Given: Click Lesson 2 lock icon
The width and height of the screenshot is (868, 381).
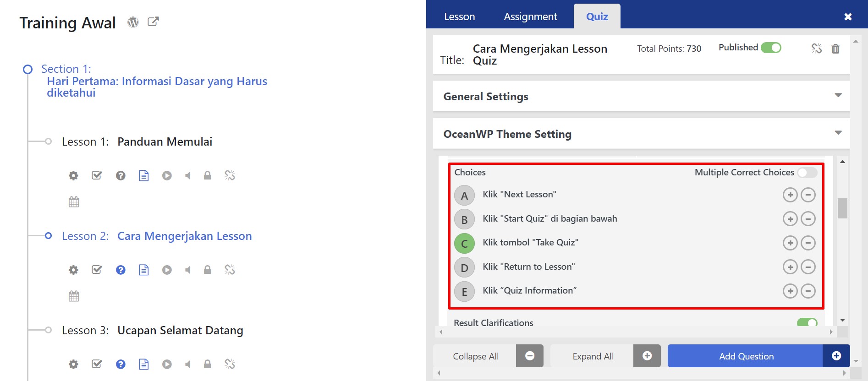Looking at the screenshot, I should click(208, 270).
